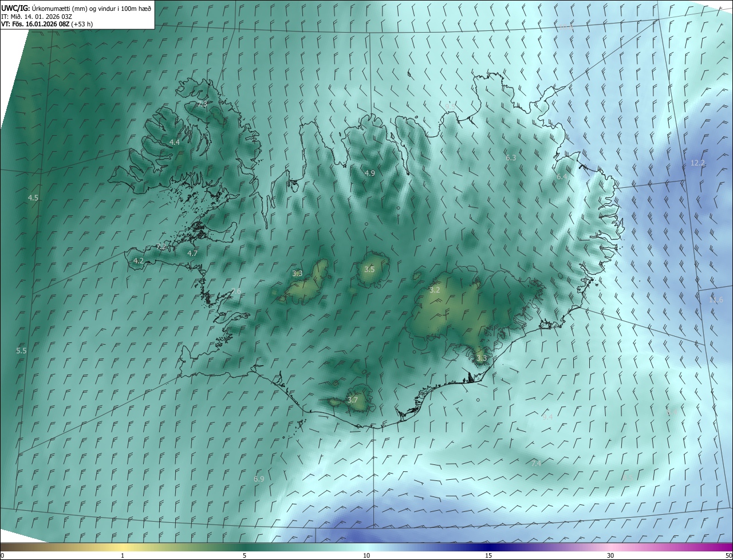The width and height of the screenshot is (733, 560).
Task: Click the 0 tick on the color legend
Action: [x=2, y=555]
